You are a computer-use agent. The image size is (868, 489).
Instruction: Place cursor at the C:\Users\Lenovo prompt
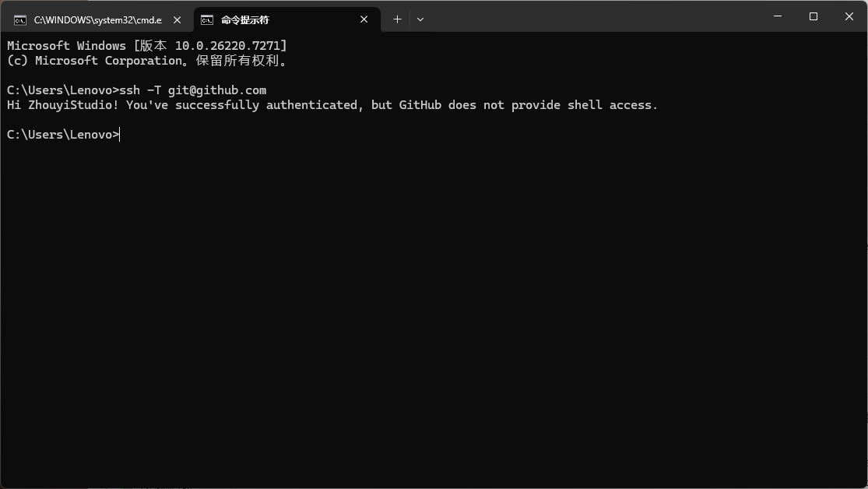point(58,134)
